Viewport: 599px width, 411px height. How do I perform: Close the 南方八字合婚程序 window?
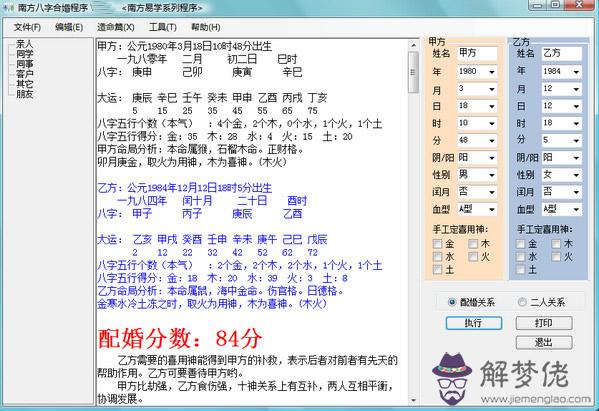click(579, 5)
